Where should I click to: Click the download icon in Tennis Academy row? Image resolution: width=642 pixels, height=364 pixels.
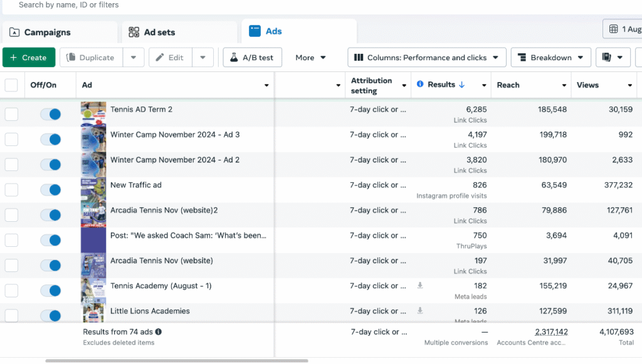[420, 286]
